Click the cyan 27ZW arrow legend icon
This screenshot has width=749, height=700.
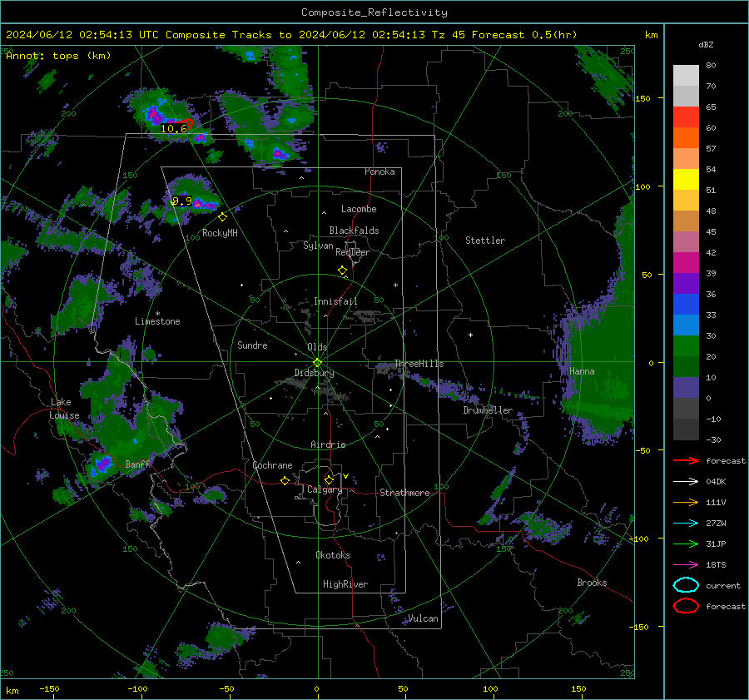tap(686, 524)
